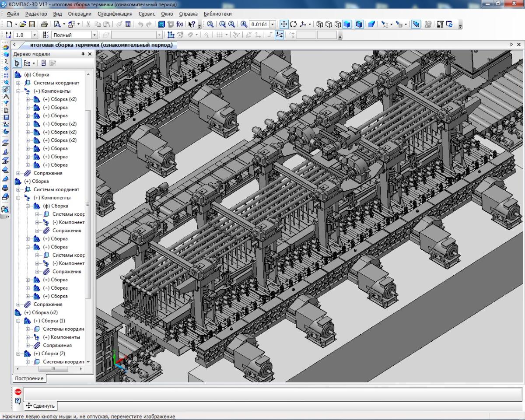Open a document with the folder icon
Image resolution: width=525 pixels, height=420 pixels.
pyautogui.click(x=23, y=24)
